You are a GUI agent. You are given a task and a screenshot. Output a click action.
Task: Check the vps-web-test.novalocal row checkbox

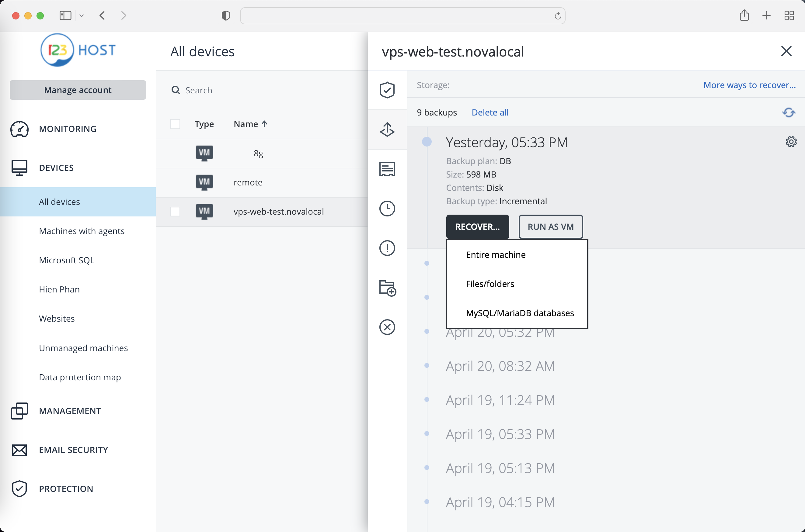(175, 212)
